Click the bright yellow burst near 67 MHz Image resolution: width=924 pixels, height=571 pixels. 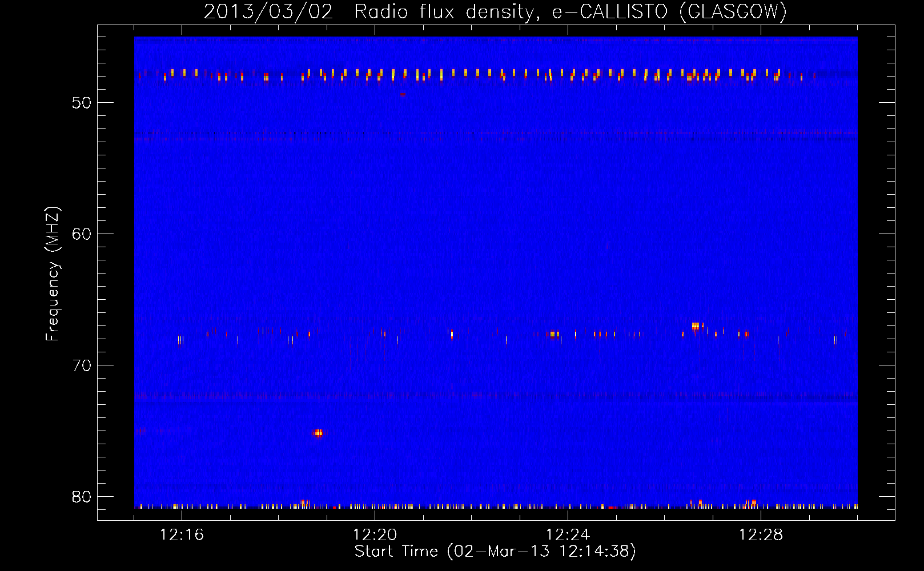click(x=695, y=326)
